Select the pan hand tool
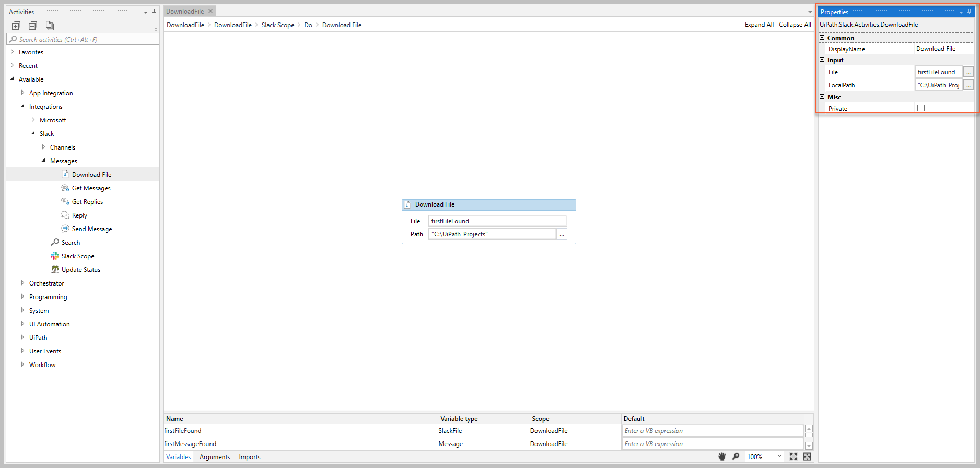980x468 pixels. click(722, 456)
